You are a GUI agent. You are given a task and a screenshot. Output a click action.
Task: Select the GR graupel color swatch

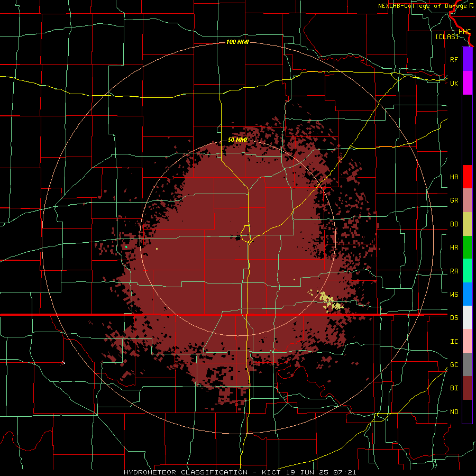pos(467,200)
